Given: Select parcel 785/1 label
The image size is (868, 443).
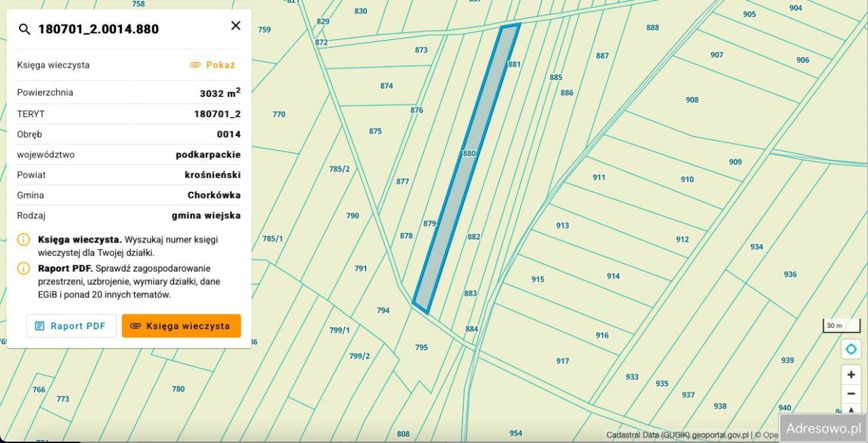Looking at the screenshot, I should tap(273, 238).
